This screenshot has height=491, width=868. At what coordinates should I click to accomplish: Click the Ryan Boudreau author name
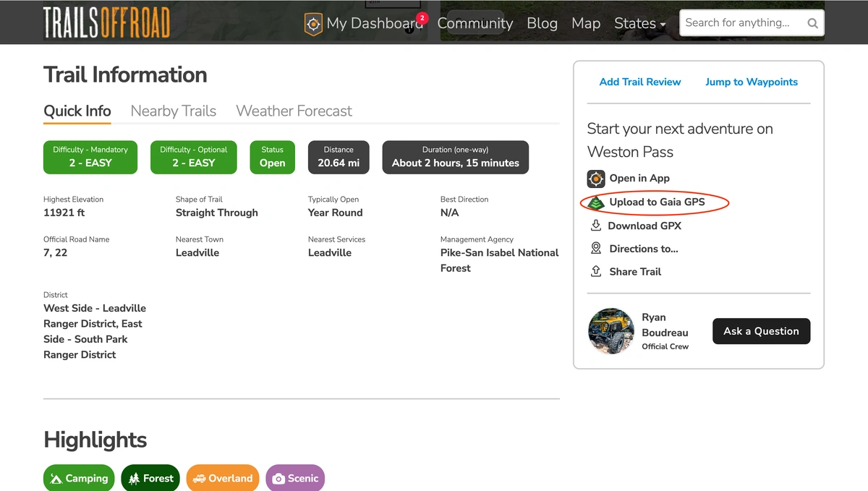click(665, 325)
